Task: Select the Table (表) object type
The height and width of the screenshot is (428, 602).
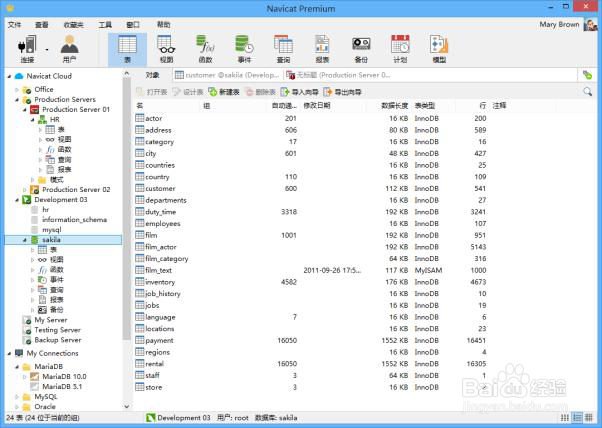Action: [x=127, y=49]
